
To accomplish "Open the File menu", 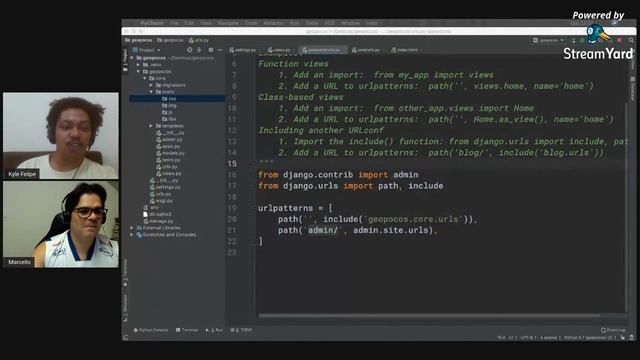I will click(x=174, y=23).
